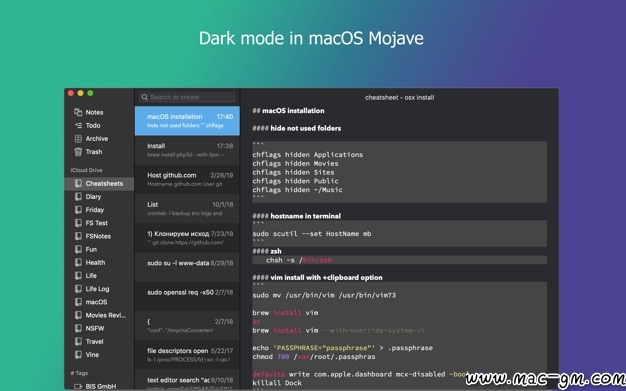Select the 'macOS installation' note entry
Viewport: 626px width, 391px height.
point(187,121)
